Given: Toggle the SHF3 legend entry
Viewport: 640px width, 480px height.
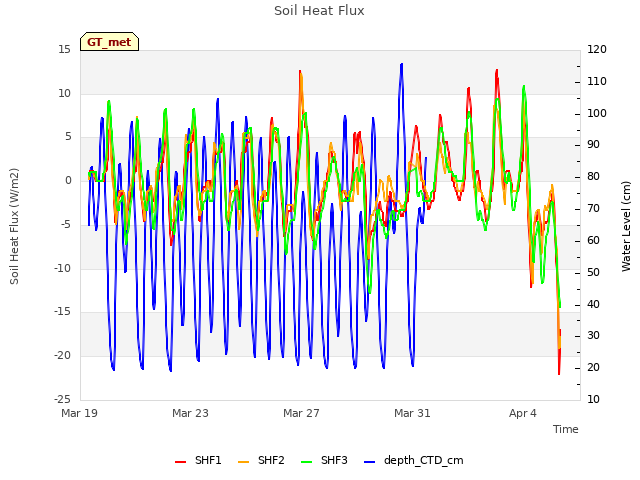Looking at the screenshot, I should tap(324, 460).
